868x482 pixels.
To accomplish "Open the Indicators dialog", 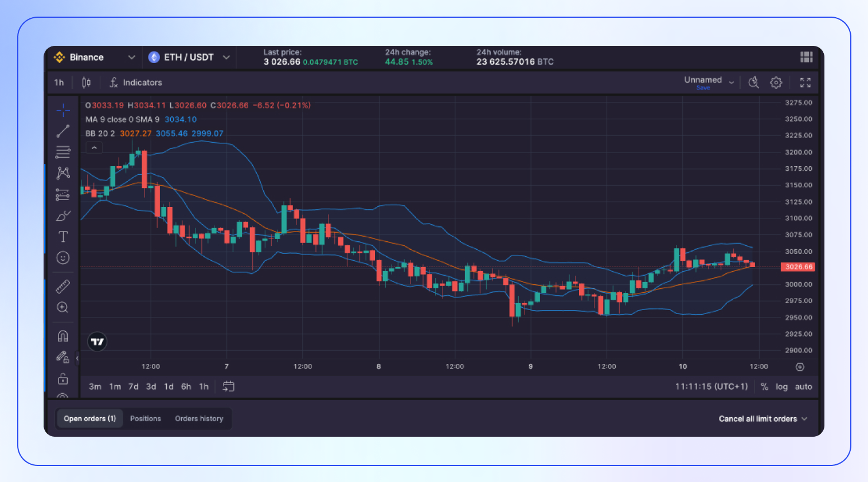I will (x=136, y=83).
